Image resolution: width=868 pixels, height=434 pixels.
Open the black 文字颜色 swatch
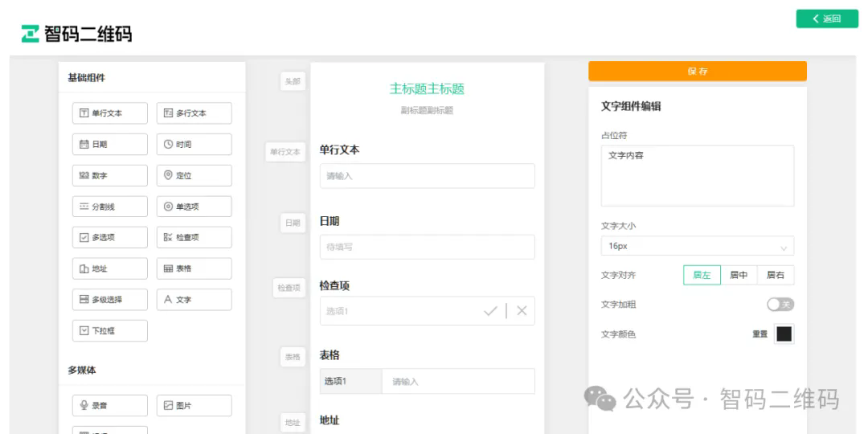tap(784, 334)
